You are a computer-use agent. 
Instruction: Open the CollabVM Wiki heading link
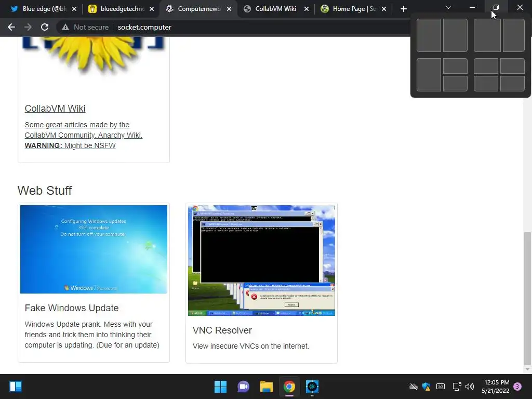pos(55,109)
